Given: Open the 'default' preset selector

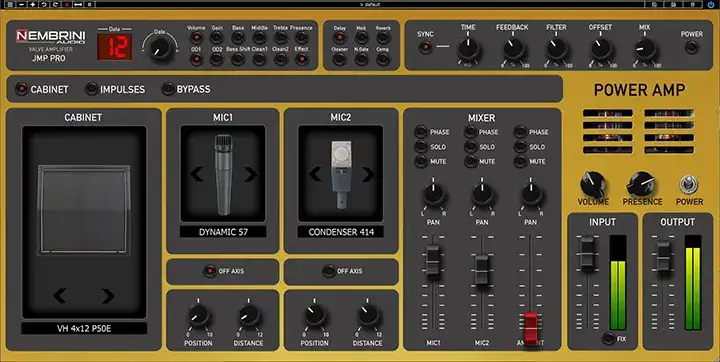Looking at the screenshot, I should coord(370,4).
